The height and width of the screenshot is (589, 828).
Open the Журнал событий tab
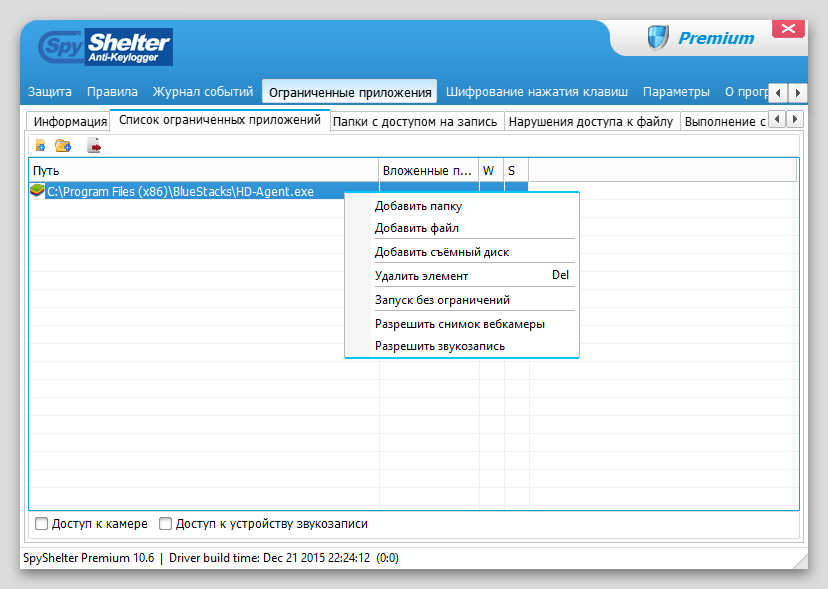coord(203,92)
